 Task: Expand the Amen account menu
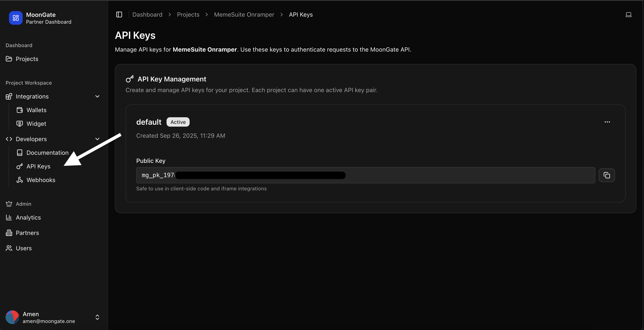pyautogui.click(x=97, y=317)
